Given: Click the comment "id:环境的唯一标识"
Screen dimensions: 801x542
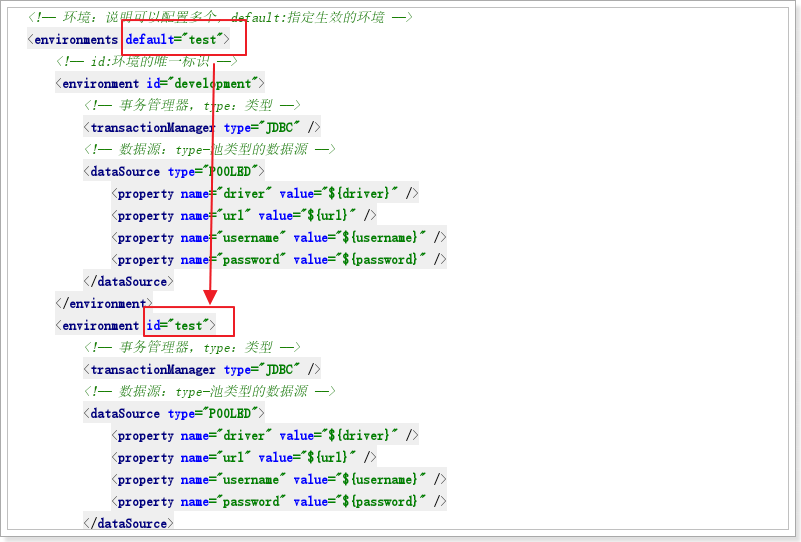Looking at the screenshot, I should (147, 62).
